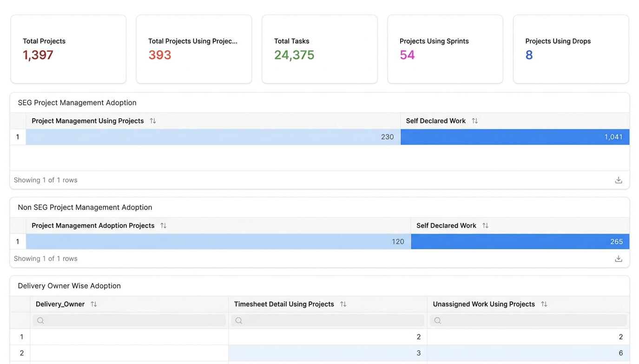Sort by Project Management Adoption Projects column
Viewport: 639px width, 364px height.
[x=164, y=226]
